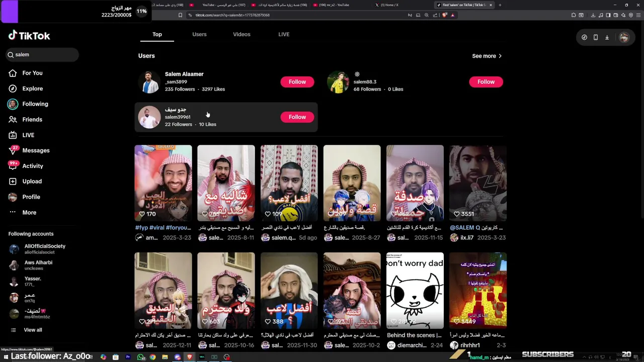Click the 'Behind the scenes' caption
Screen dimensions: 644x362
click(x=415, y=335)
